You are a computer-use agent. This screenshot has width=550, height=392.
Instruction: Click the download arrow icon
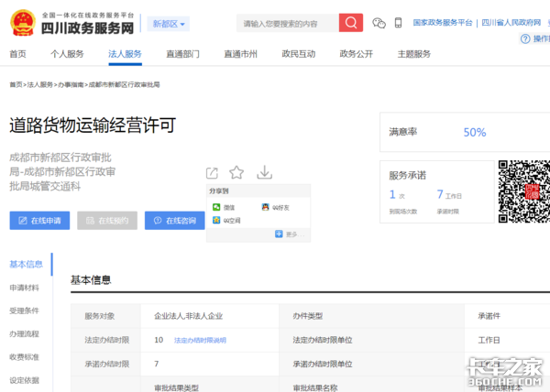264,172
